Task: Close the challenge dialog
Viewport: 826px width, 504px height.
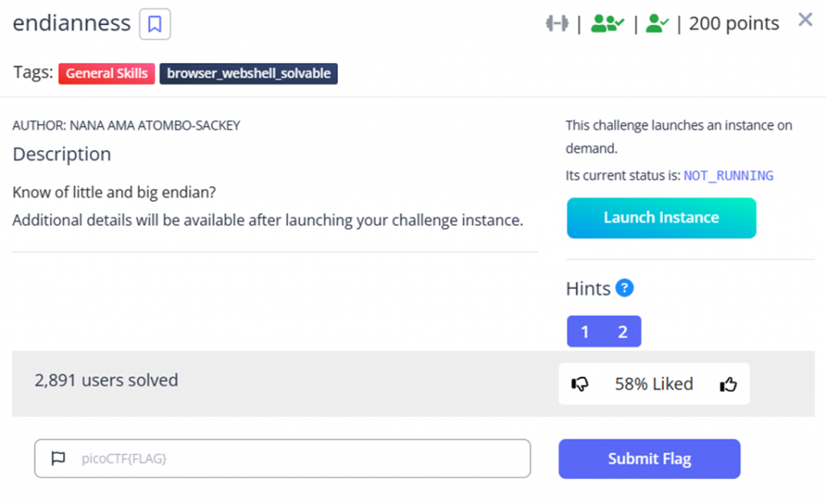Action: pos(805,20)
